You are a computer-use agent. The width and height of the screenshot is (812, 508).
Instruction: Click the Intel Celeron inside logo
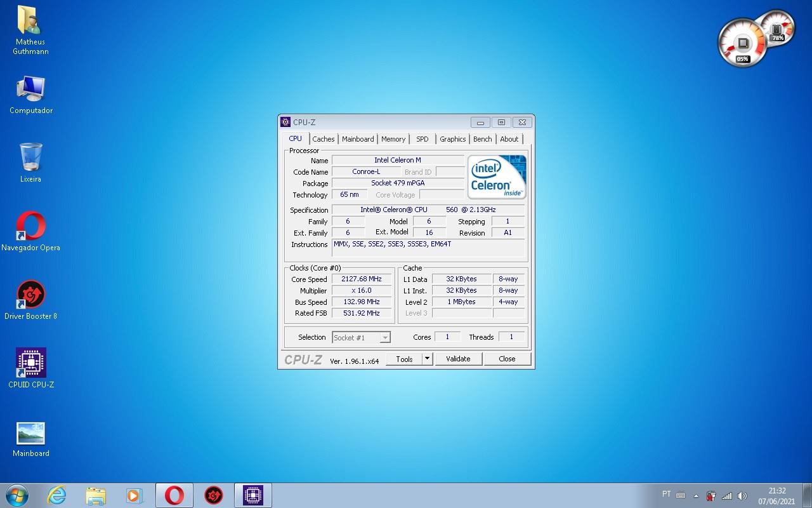click(x=497, y=177)
